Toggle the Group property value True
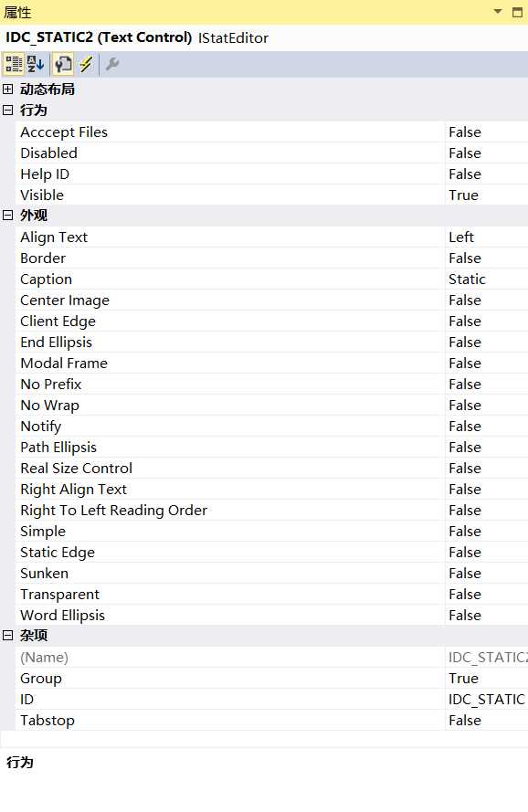The height and width of the screenshot is (812, 528). 486,679
